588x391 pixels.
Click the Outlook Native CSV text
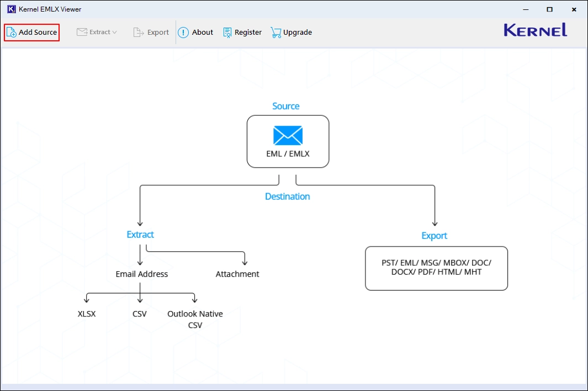(x=195, y=319)
